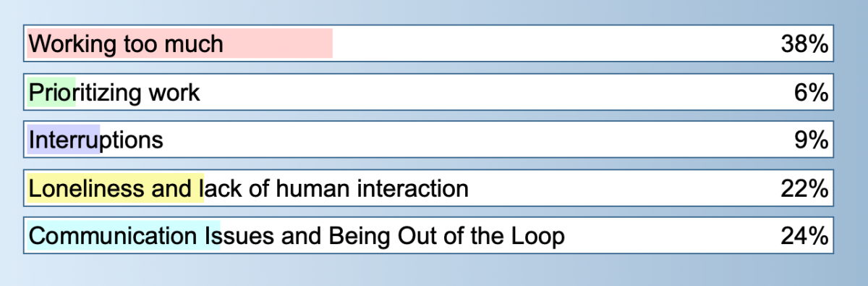Select 'Loneliness and lack of human interaction'
The width and height of the screenshot is (868, 286).
pyautogui.click(x=429, y=188)
